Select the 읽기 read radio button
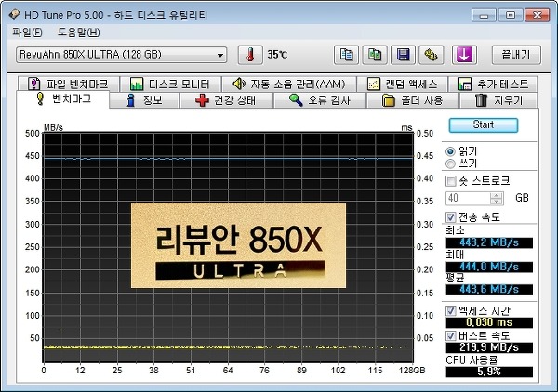Image resolution: width=558 pixels, height=392 pixels. point(450,151)
